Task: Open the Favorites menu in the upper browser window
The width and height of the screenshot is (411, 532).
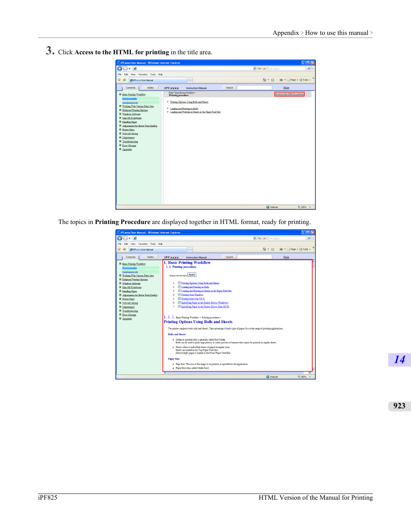Action: [x=143, y=75]
